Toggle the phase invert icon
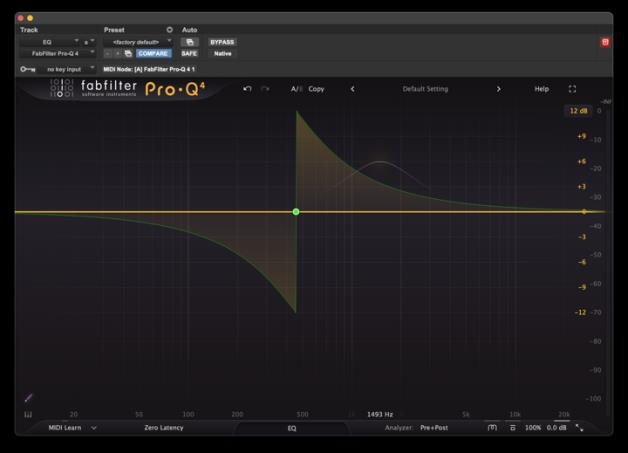The height and width of the screenshot is (453, 628). point(512,428)
